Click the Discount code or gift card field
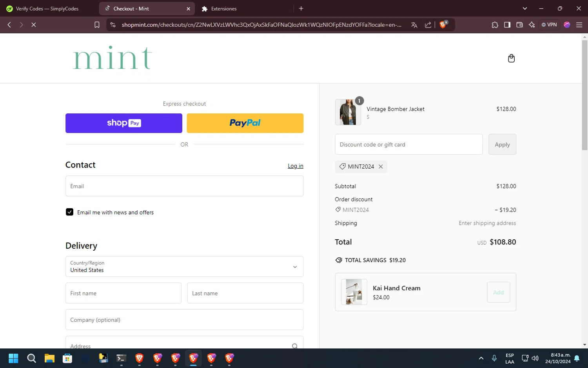This screenshot has height=368, width=588. 409,144
